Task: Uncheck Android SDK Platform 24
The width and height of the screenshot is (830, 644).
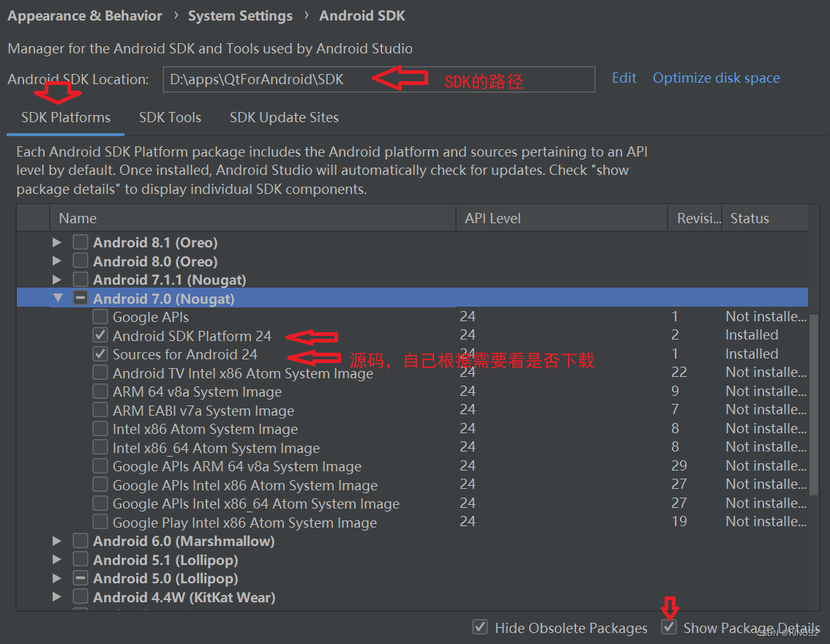Action: pyautogui.click(x=100, y=335)
